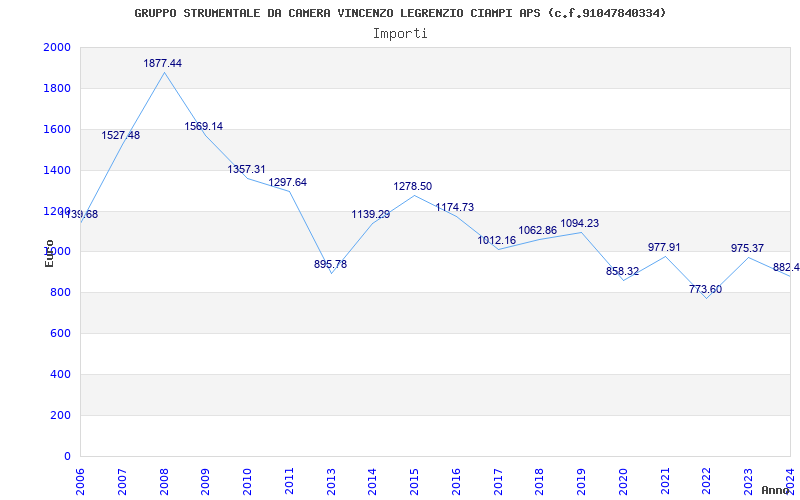Click the 2021 year label on x-axis
Viewport: 800px width, 500px height.
[x=665, y=482]
